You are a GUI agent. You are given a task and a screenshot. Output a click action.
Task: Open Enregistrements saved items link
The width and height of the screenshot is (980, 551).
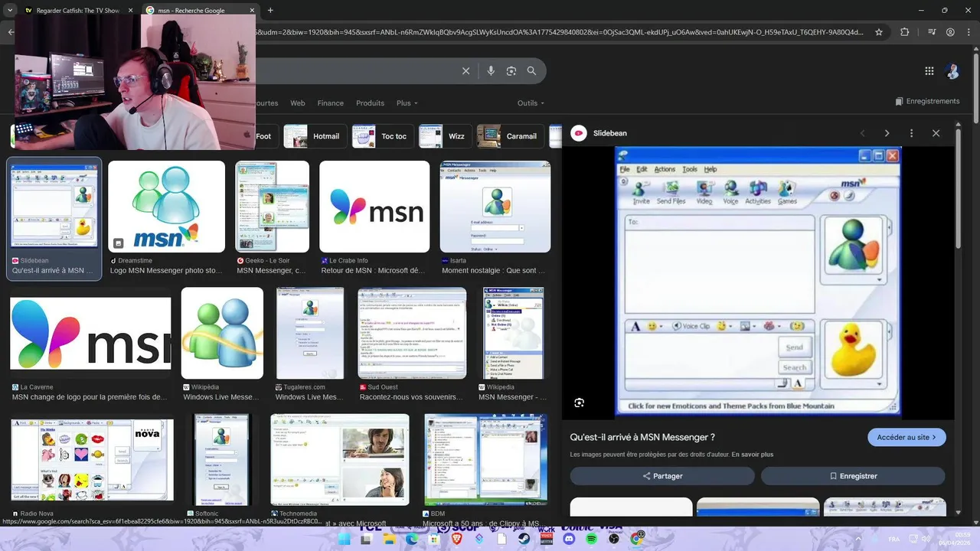[x=927, y=101]
